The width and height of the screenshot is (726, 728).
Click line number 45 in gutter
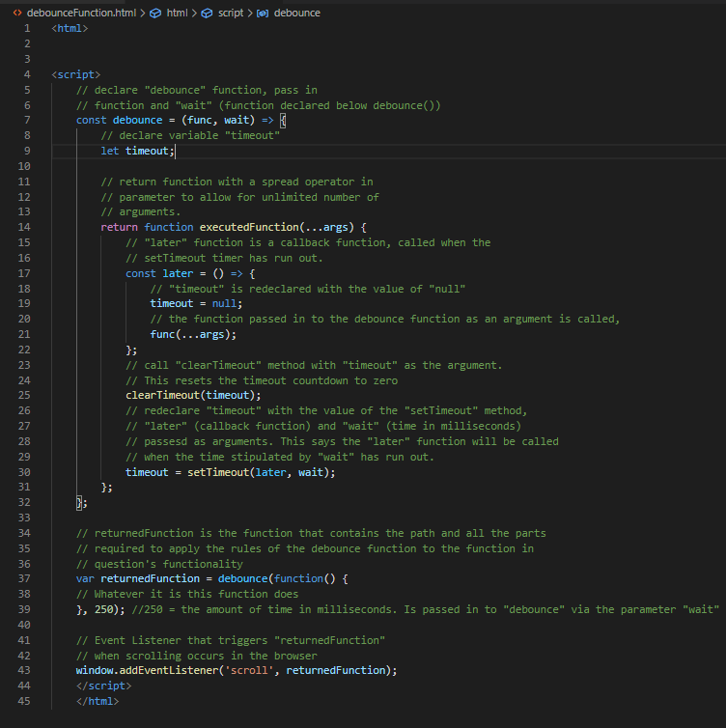tap(24, 701)
